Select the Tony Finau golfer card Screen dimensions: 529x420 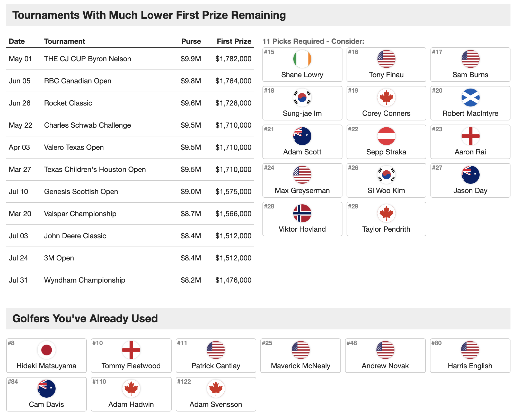386,65
